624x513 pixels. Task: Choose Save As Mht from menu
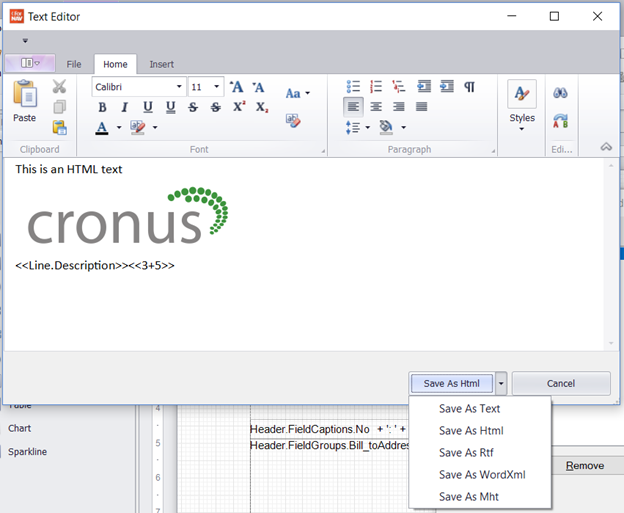pos(480,497)
